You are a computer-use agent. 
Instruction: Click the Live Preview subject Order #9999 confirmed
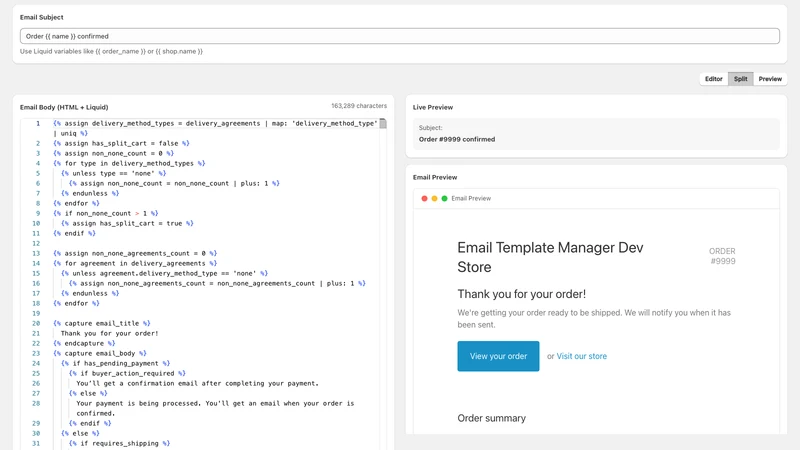click(457, 139)
